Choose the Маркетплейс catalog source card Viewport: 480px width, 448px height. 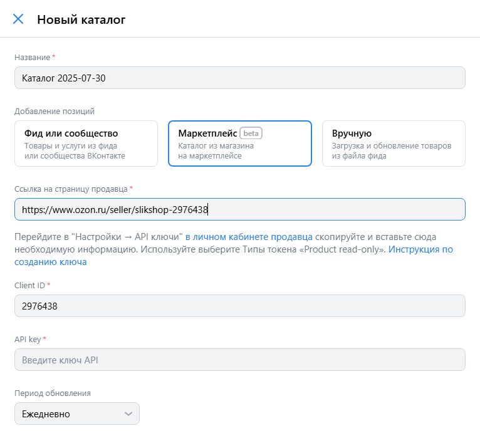[240, 143]
